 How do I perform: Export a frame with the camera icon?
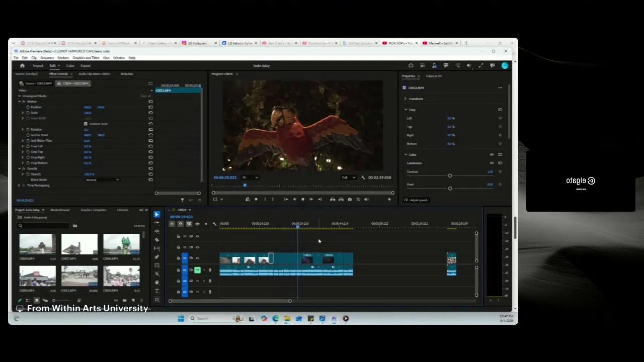[x=350, y=200]
